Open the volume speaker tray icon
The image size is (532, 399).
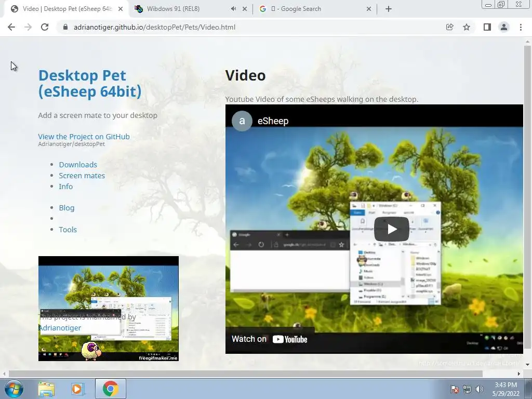point(480,389)
